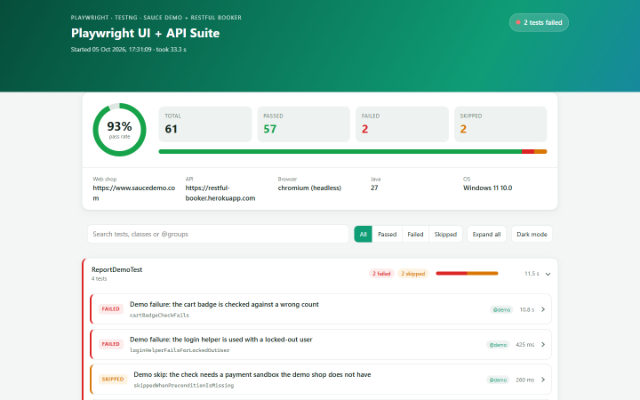Click the Total 61 summary card
The image size is (640, 400).
(205, 124)
